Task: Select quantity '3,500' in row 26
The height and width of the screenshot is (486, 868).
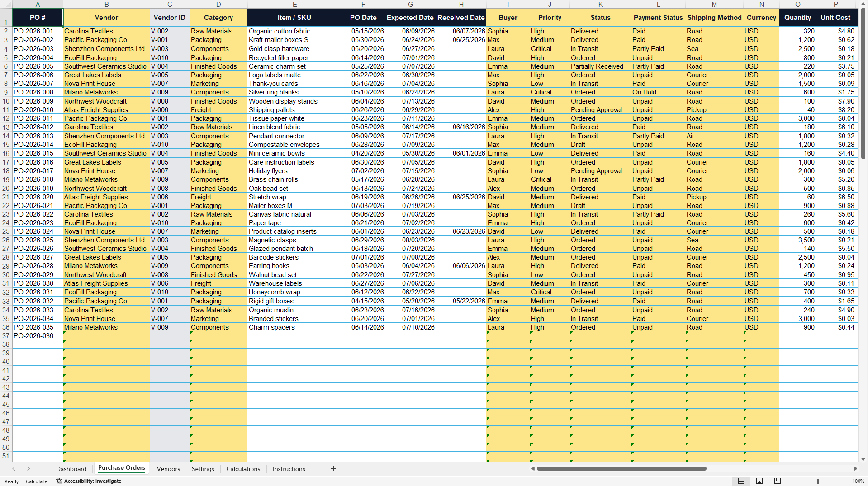Action: 797,240
